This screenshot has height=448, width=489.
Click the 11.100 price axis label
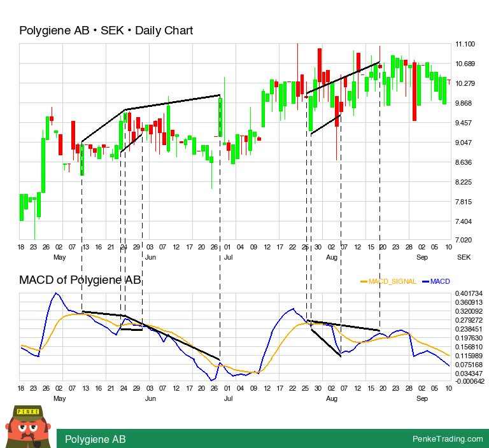click(465, 44)
